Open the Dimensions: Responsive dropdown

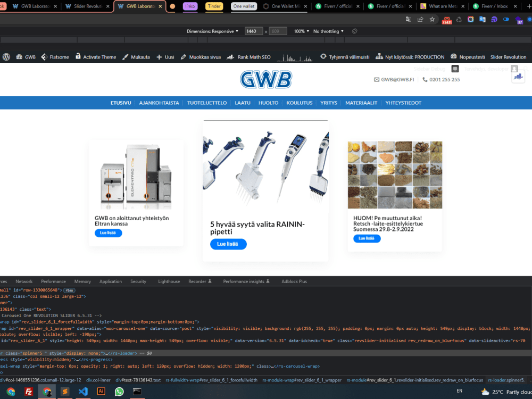[x=212, y=31]
